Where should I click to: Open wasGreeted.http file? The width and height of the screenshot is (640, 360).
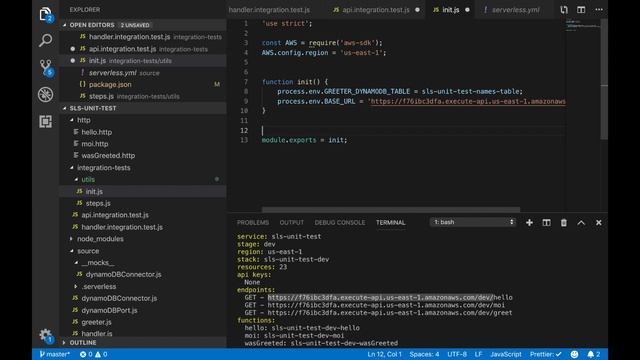(108, 156)
